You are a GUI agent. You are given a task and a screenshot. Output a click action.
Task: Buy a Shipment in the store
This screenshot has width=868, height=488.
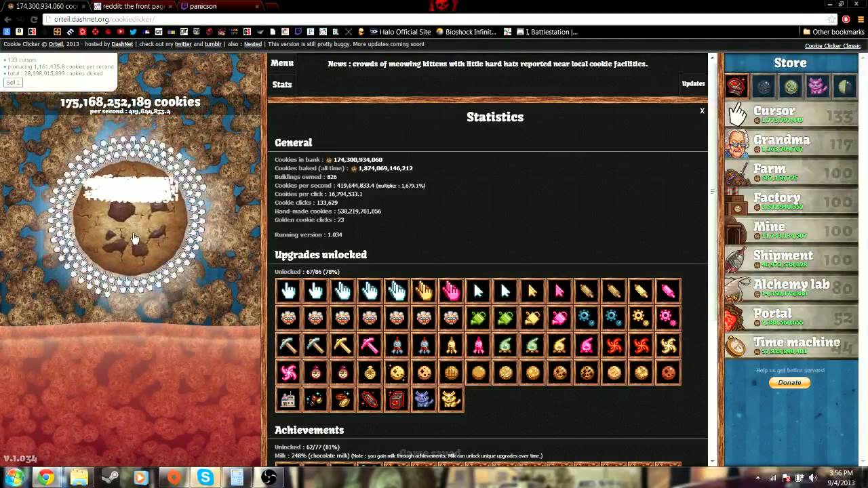pyautogui.click(x=790, y=259)
